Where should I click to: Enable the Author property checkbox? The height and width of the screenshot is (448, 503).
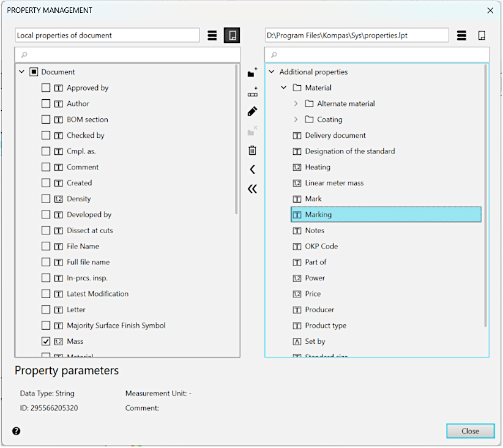46,104
